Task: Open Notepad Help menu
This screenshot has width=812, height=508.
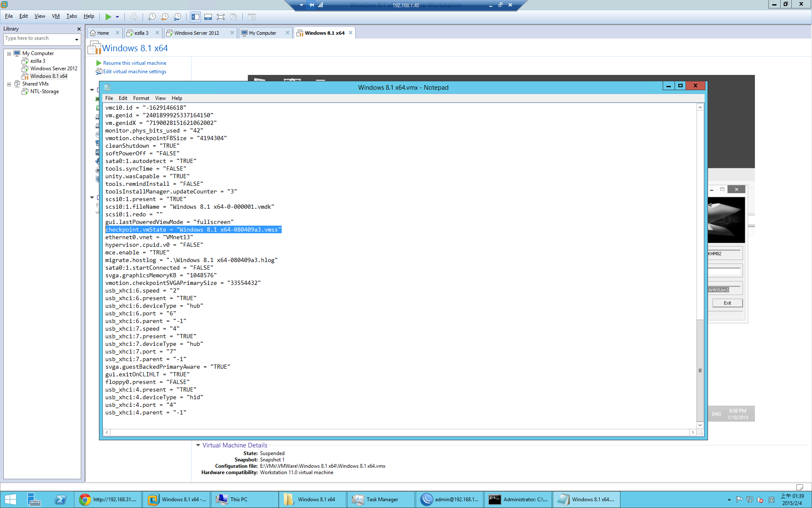Action: click(177, 98)
